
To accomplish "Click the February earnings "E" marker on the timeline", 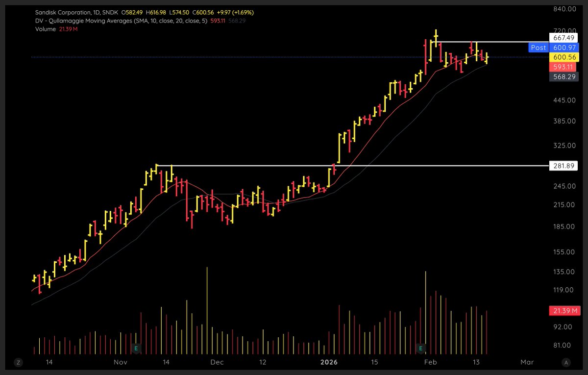I will click(420, 348).
